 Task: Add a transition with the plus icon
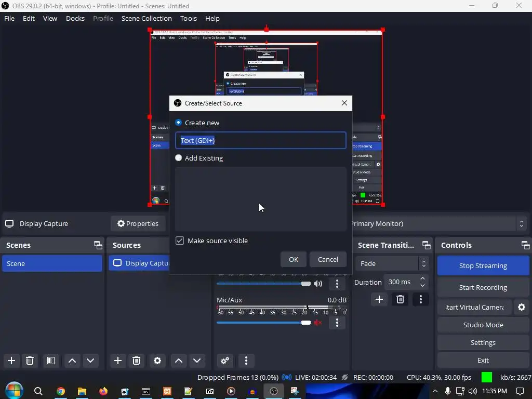tap(379, 299)
